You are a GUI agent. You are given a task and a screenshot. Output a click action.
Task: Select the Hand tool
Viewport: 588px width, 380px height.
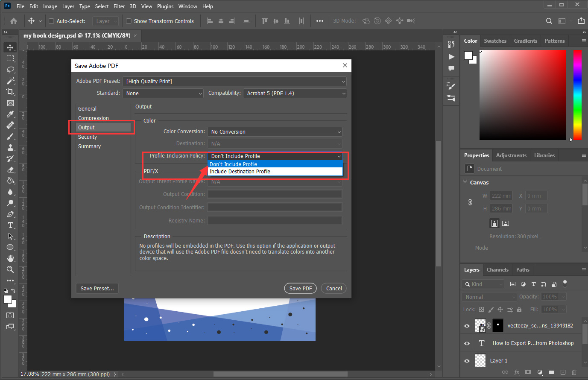[10, 258]
